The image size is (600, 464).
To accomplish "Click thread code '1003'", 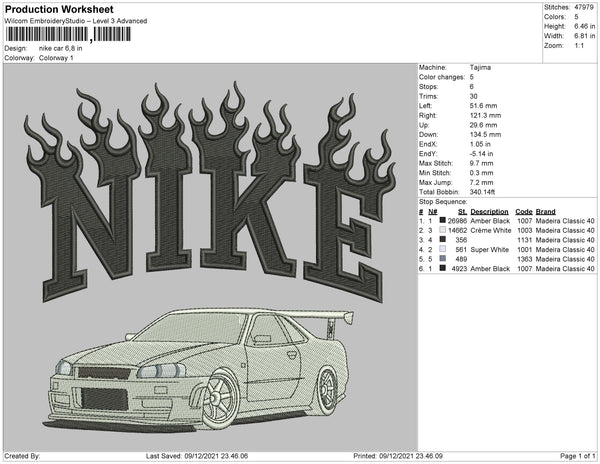I will (x=525, y=230).
